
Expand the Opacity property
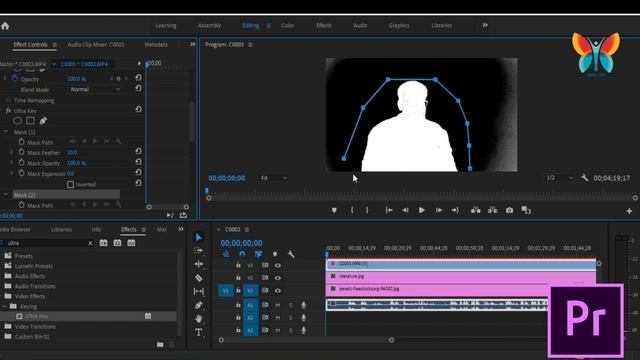5,78
